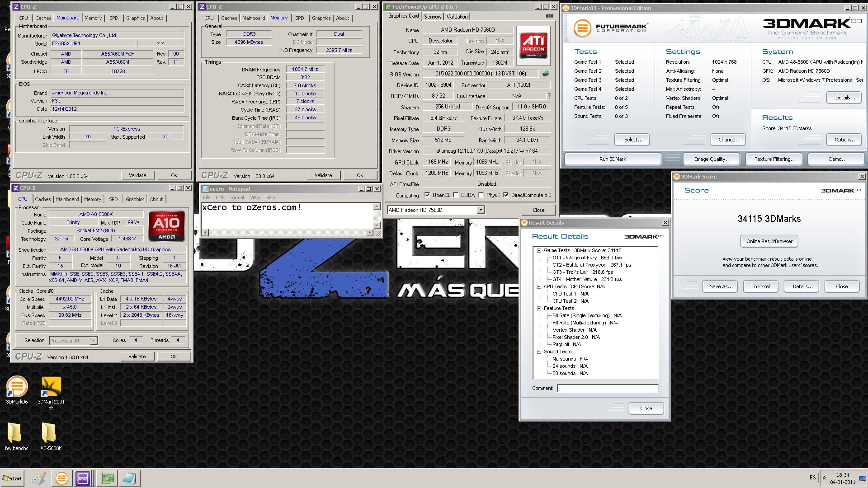Collapse the Game Tests tree node

(539, 250)
